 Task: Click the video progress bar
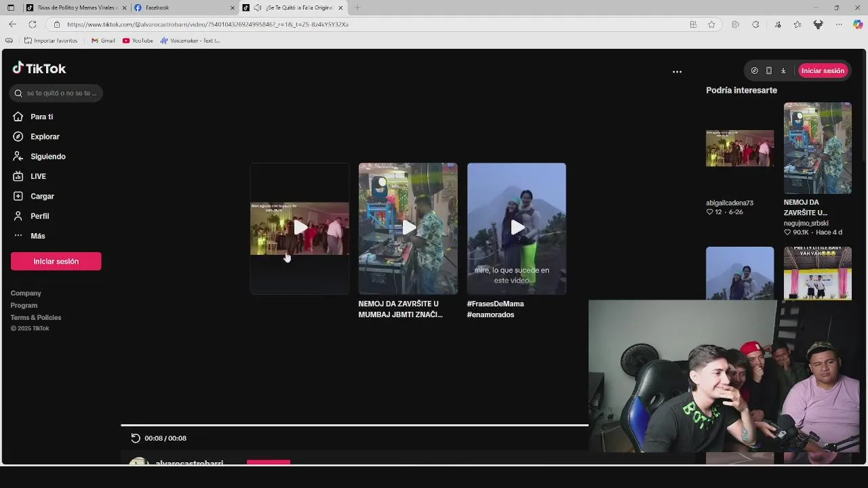[355, 426]
